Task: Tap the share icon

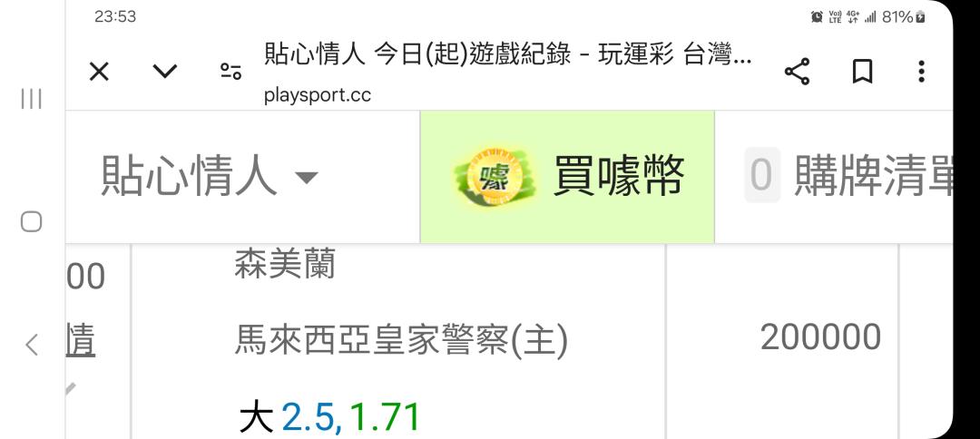Action: click(797, 72)
